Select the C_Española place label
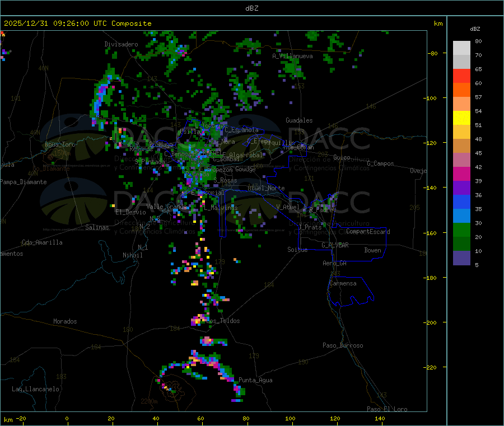Viewport: 504px width, 426px height. point(241,130)
